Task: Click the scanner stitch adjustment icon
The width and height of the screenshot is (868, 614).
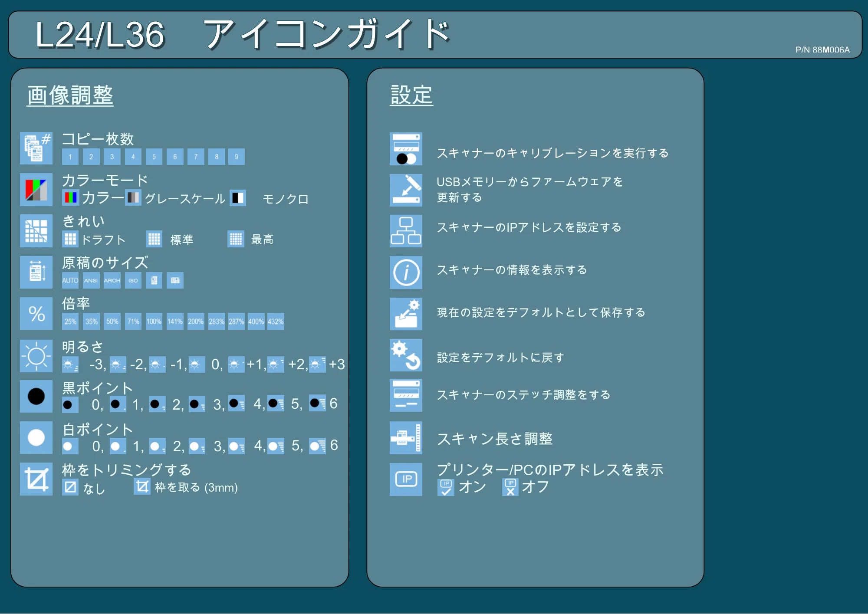Action: (406, 395)
